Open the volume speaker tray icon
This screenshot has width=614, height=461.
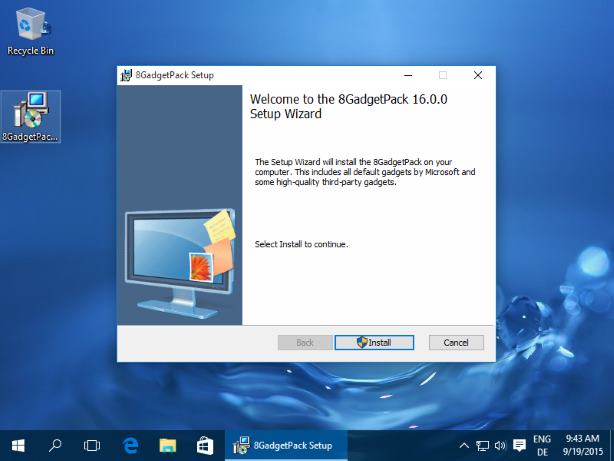tap(500, 445)
